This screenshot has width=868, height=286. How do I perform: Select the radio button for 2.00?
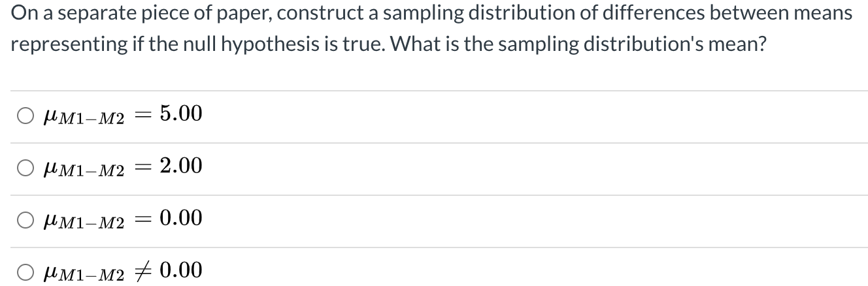(25, 169)
